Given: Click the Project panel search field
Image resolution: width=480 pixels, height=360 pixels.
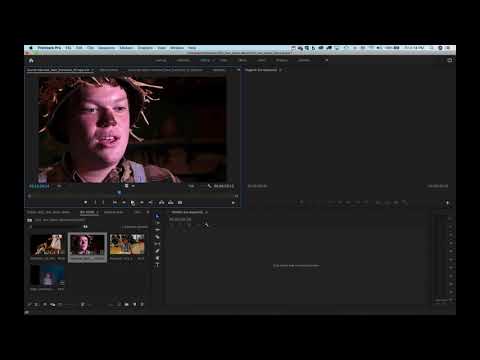Looking at the screenshot, I should [x=56, y=227].
